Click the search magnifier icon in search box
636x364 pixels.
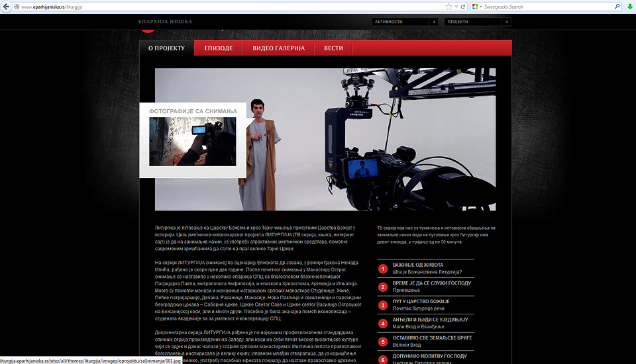coord(617,7)
